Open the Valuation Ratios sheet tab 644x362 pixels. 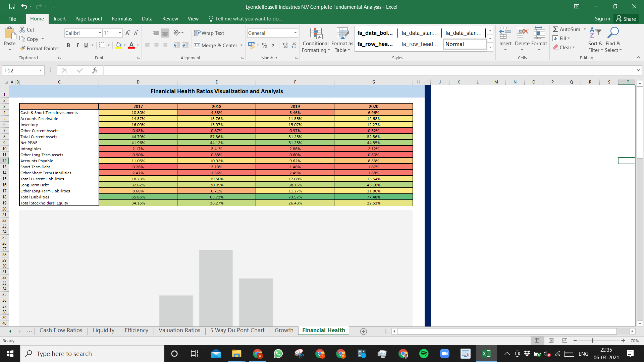(179, 330)
